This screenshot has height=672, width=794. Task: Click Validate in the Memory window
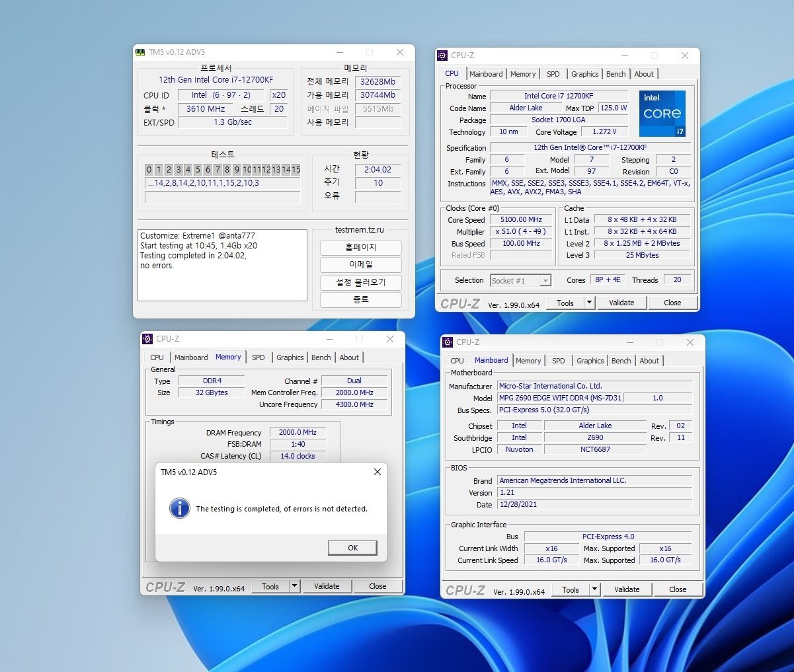327,586
